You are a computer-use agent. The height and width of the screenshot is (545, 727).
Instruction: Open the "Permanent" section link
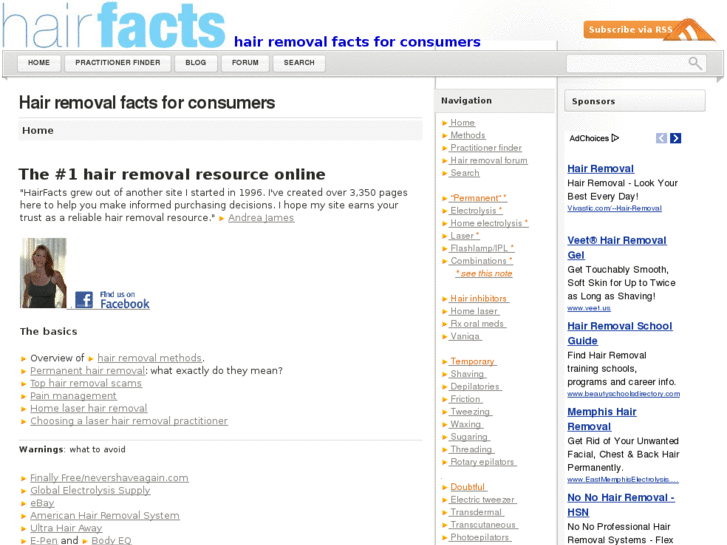click(x=478, y=198)
